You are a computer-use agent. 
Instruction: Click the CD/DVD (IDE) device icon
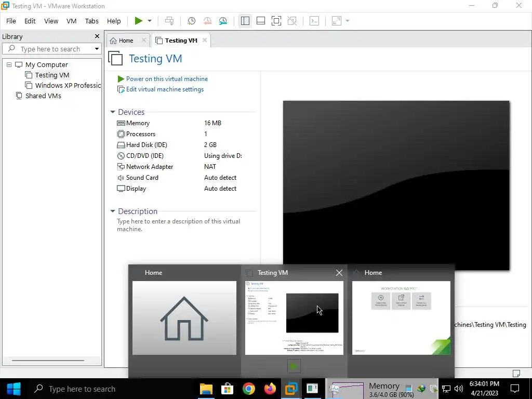pos(121,156)
